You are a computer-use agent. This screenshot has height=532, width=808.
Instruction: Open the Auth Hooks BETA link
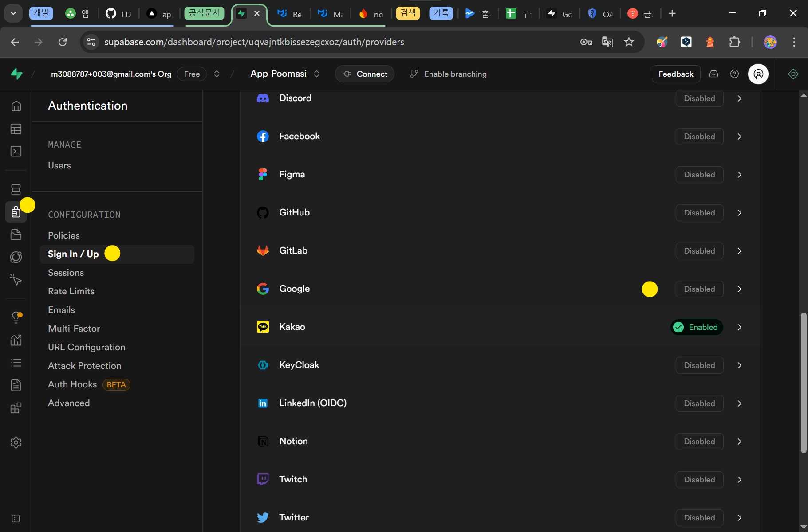tap(89, 384)
